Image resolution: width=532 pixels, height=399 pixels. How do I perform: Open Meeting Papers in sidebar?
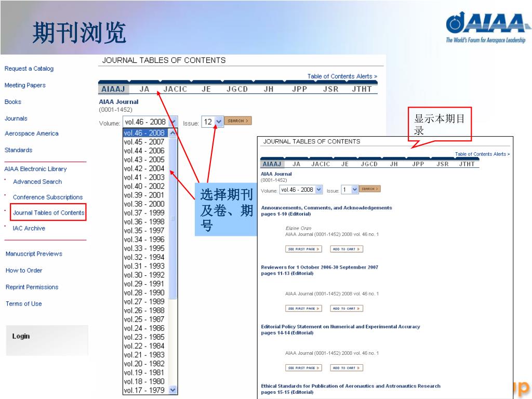[x=25, y=85]
